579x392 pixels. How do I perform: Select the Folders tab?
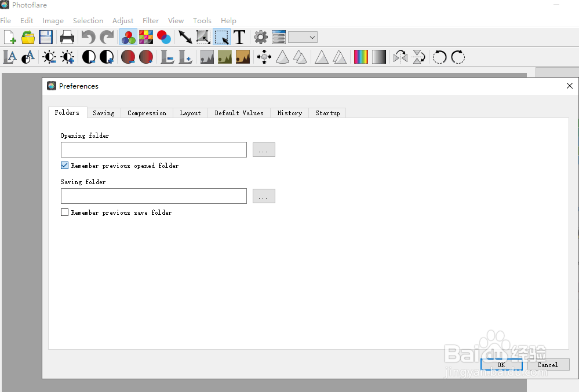tap(67, 112)
